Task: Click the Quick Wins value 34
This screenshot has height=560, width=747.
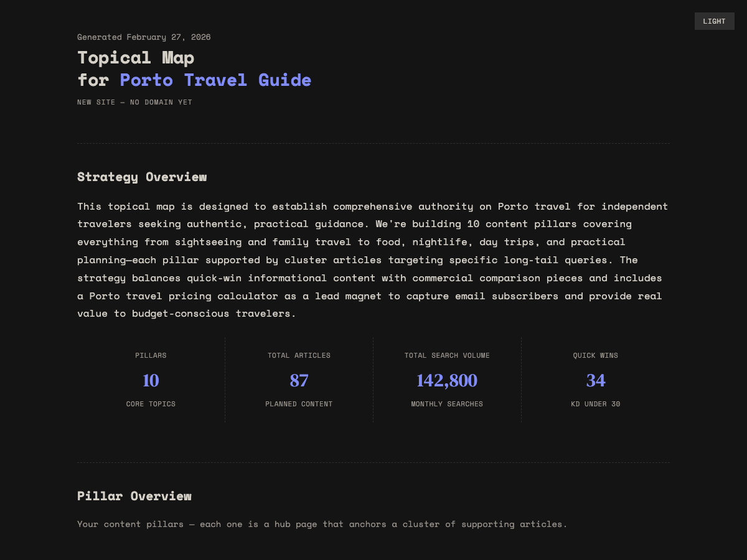Action: point(595,380)
